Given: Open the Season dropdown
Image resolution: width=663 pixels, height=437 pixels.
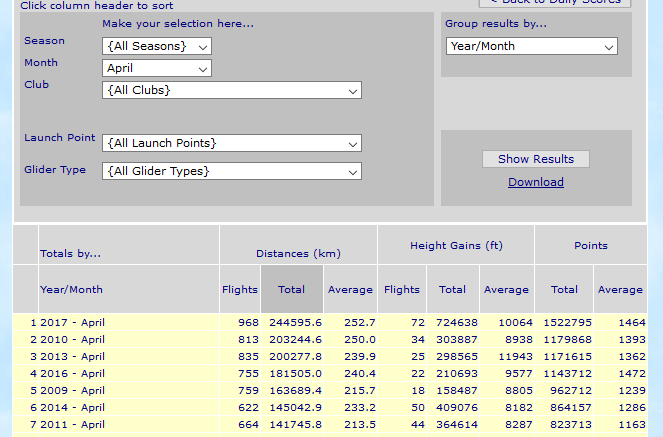Looking at the screenshot, I should pyautogui.click(x=157, y=46).
